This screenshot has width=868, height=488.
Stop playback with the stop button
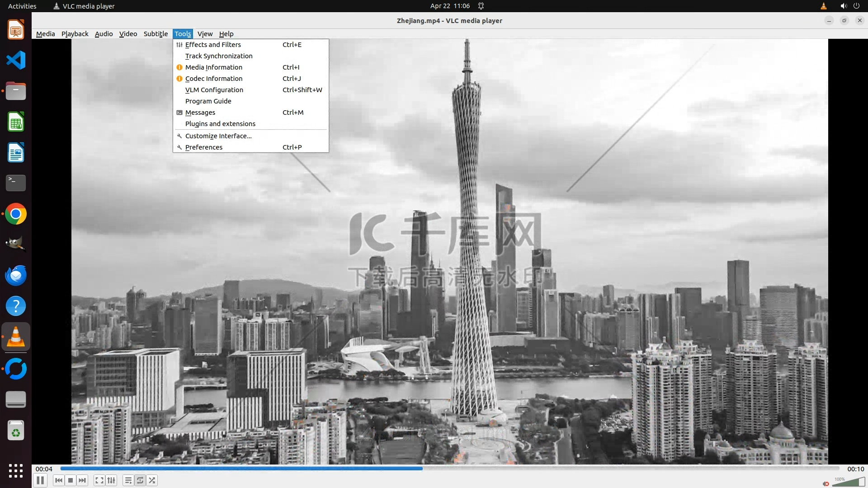pos(71,480)
